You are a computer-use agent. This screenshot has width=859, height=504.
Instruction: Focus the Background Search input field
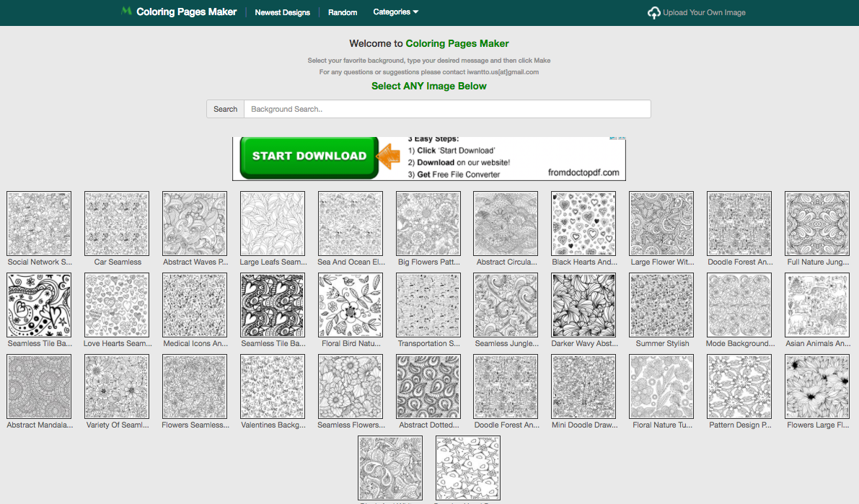[x=448, y=109]
